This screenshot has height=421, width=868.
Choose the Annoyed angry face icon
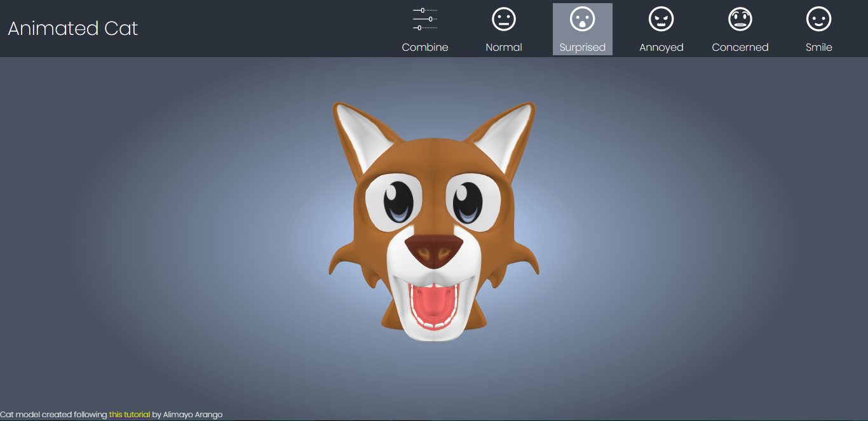coord(661,19)
